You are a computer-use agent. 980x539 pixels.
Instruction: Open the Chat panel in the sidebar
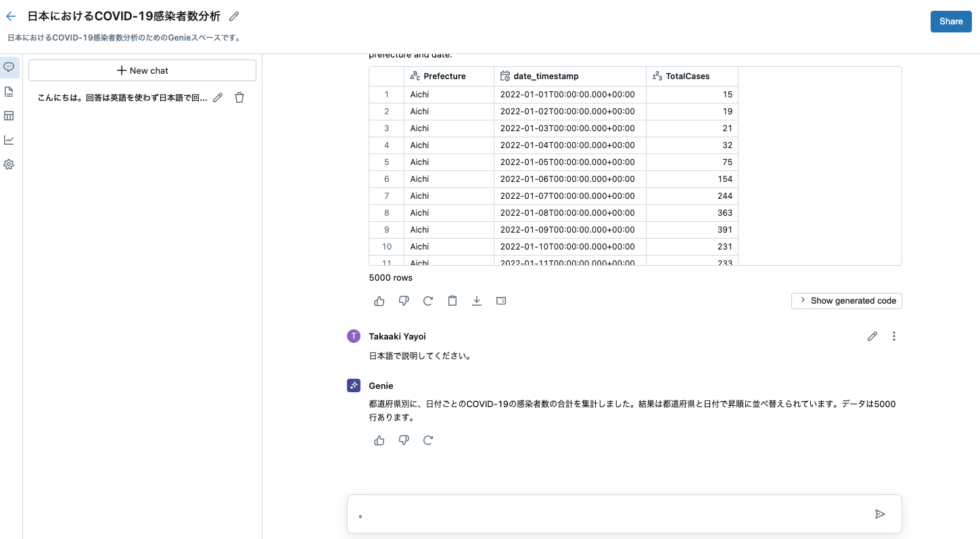(x=9, y=67)
